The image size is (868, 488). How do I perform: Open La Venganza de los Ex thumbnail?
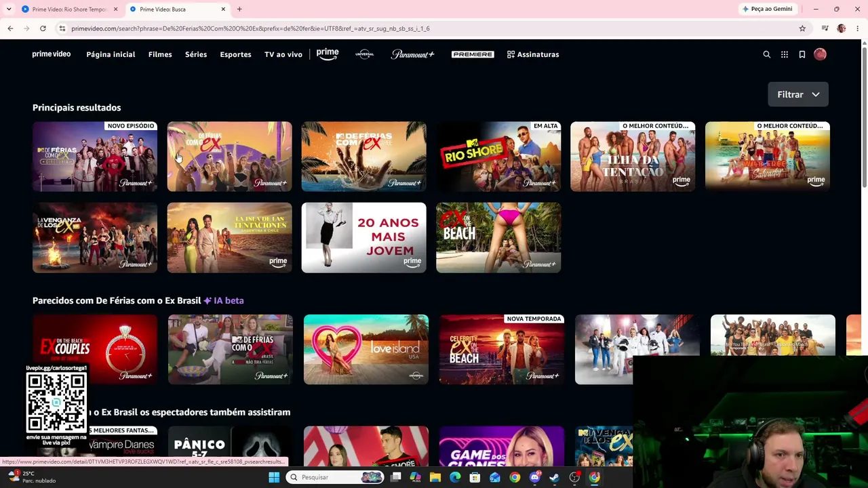click(95, 237)
